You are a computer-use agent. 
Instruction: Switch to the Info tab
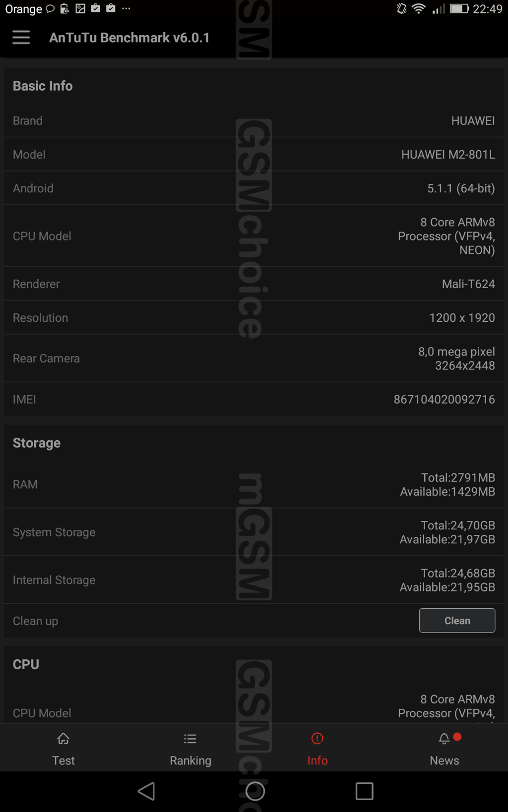317,749
